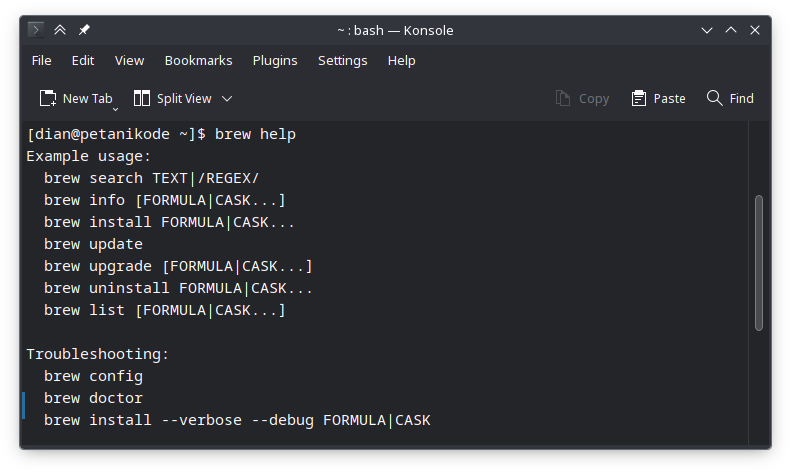
Task: Open the Bookmarks menu
Action: [198, 60]
